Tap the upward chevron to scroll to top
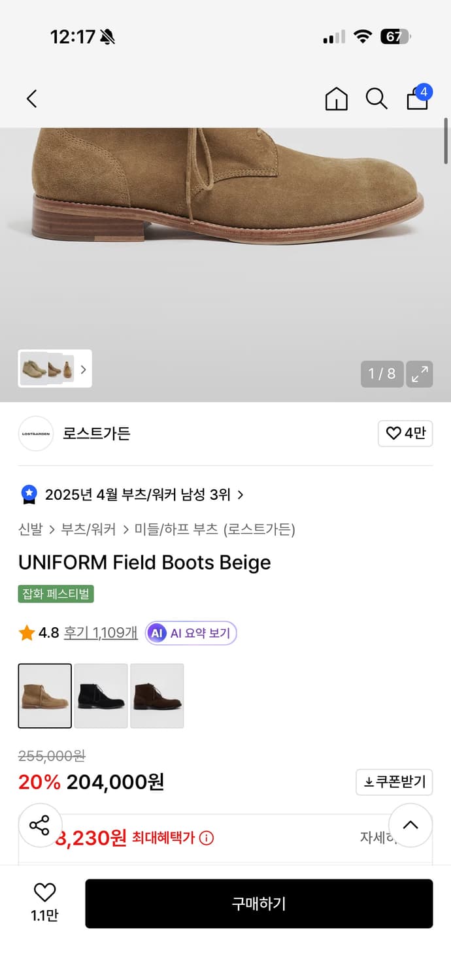451x980 pixels. [410, 825]
